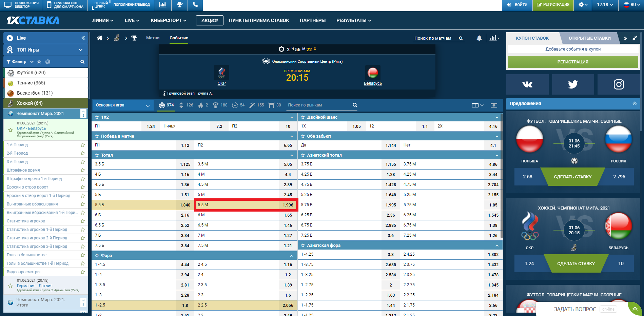The image size is (644, 316).
Task: Click the notification bell icon
Action: point(479,38)
